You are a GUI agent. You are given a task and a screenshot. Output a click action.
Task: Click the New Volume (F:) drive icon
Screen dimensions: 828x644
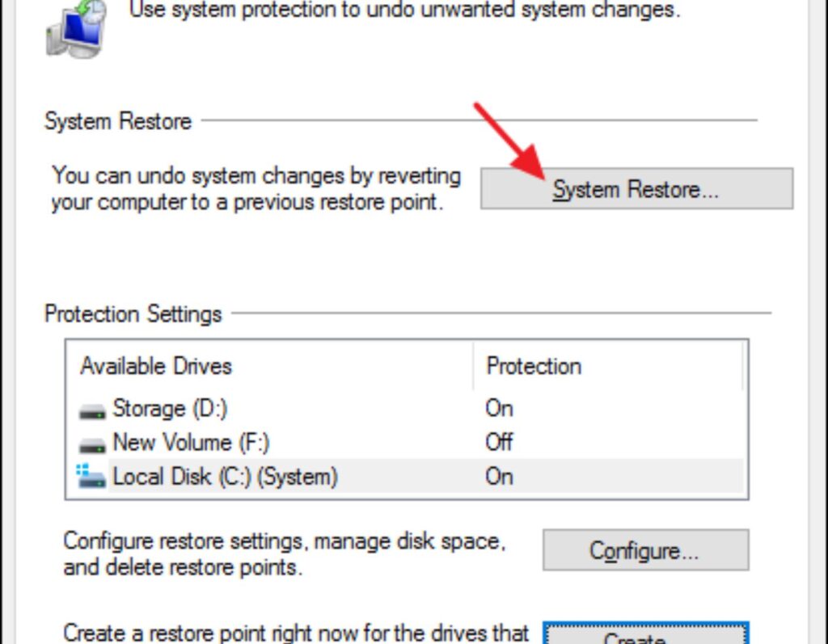coord(92,445)
